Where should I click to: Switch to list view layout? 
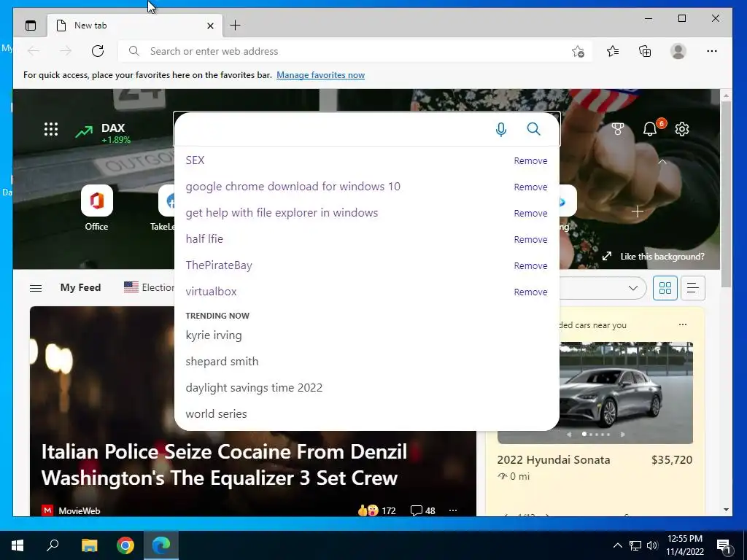coord(693,287)
